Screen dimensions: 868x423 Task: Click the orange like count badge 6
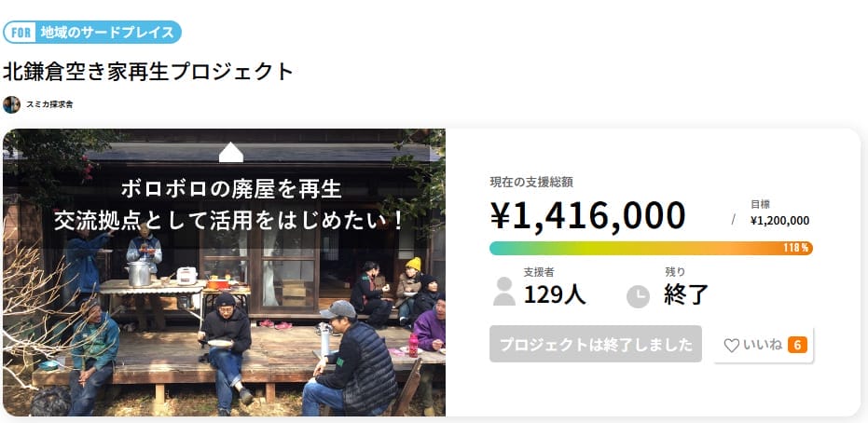797,345
